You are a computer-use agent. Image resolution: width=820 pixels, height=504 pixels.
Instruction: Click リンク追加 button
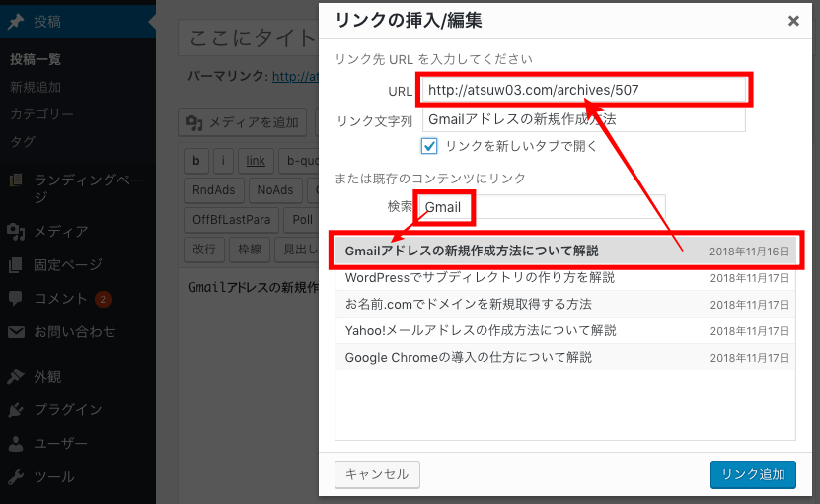(753, 474)
